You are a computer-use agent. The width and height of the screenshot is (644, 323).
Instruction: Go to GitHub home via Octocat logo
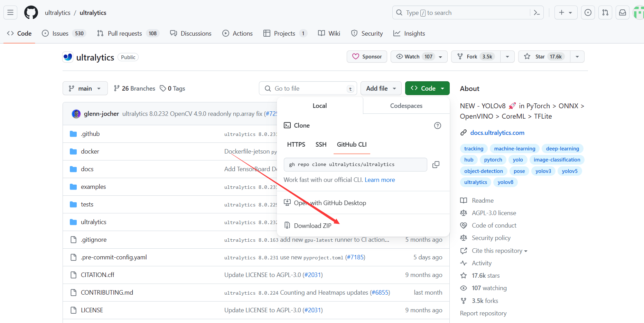pos(31,13)
